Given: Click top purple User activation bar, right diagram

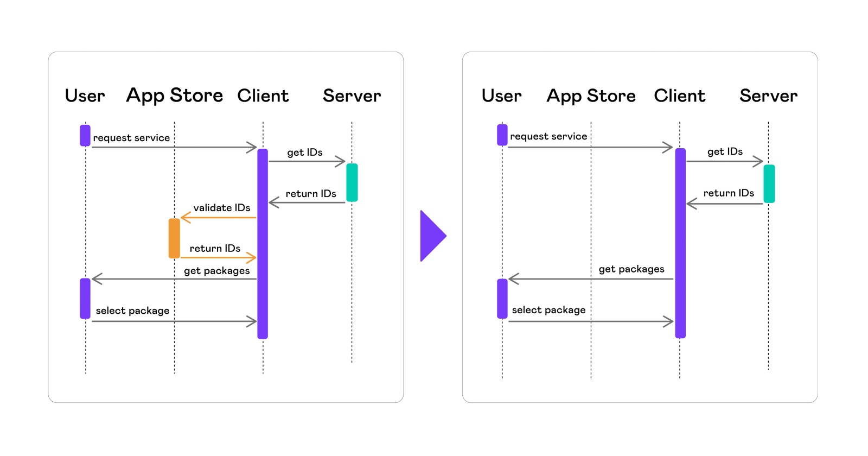Looking at the screenshot, I should pyautogui.click(x=502, y=135).
